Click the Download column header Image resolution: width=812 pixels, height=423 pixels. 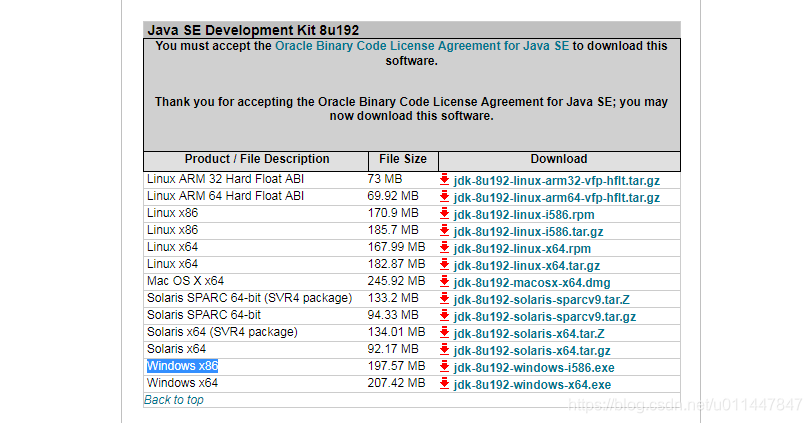click(x=559, y=159)
